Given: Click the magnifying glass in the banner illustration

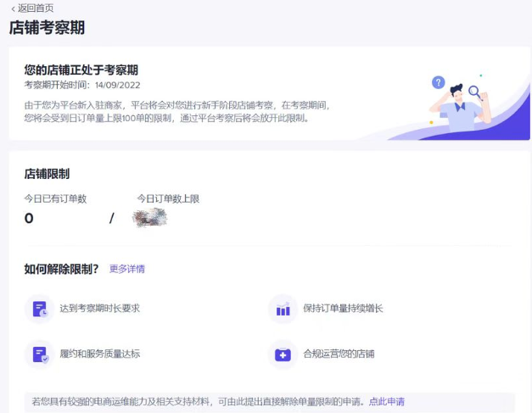Looking at the screenshot, I should 476,92.
